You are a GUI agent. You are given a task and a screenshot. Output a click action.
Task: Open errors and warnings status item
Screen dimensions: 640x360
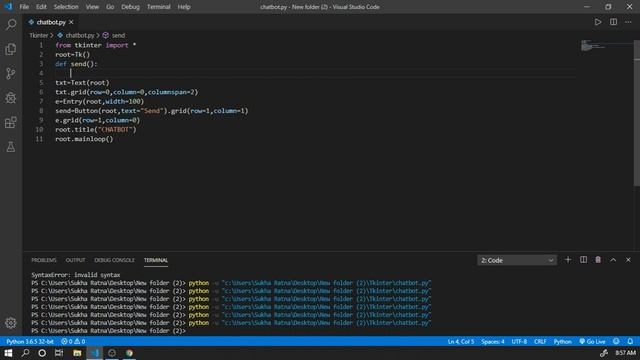(73, 341)
